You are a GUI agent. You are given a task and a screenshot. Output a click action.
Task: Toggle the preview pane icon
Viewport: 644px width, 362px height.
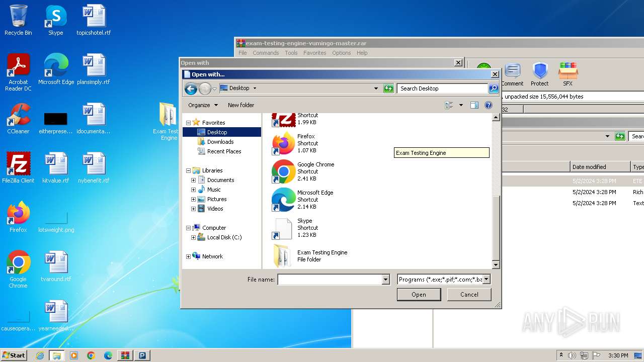(x=474, y=105)
